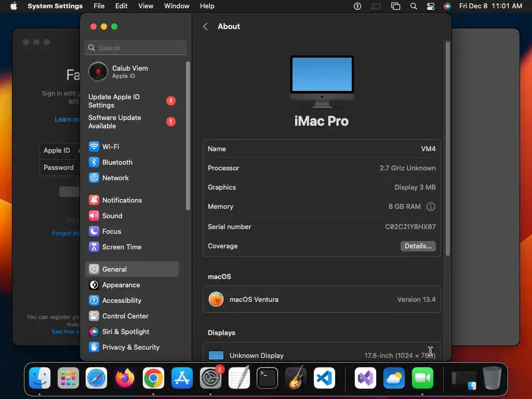Screen dimensions: 532x399
Task: Open Launchpad from the Dock
Action: point(68,378)
